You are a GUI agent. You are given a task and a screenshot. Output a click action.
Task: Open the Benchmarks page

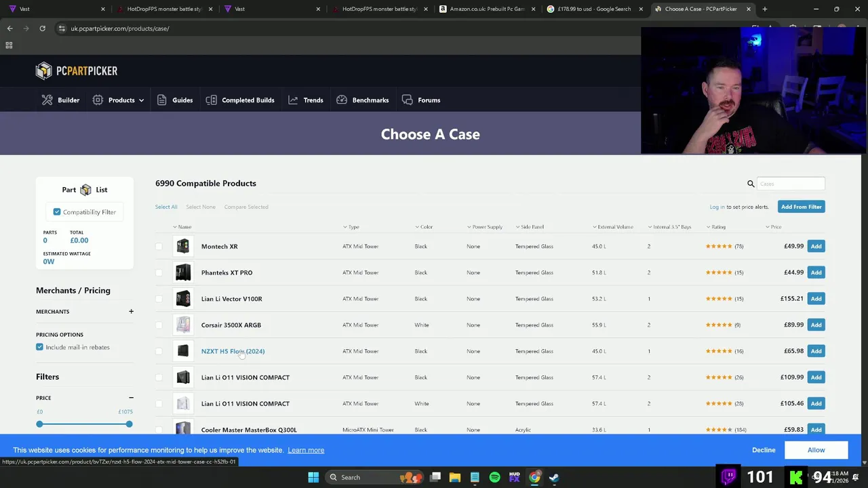coord(363,100)
